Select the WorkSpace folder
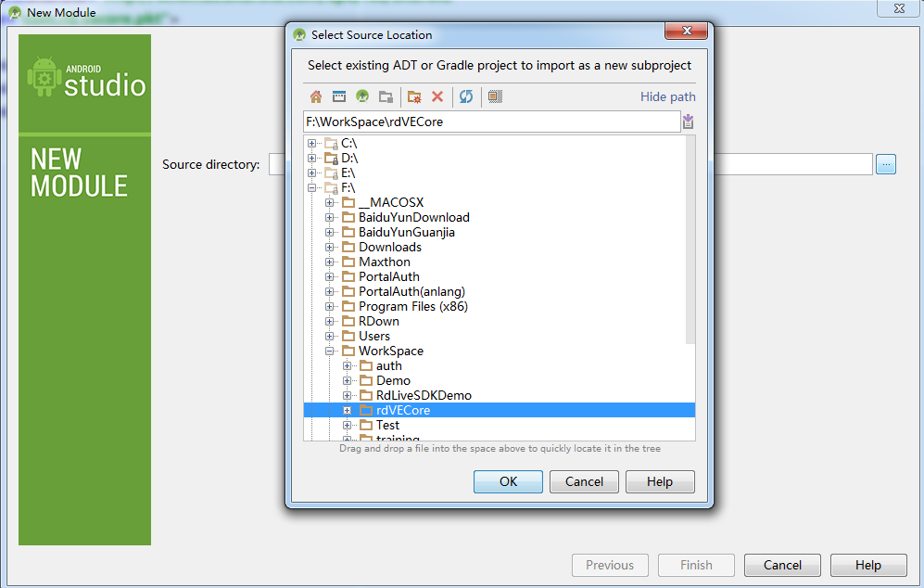This screenshot has height=588, width=924. pos(391,351)
